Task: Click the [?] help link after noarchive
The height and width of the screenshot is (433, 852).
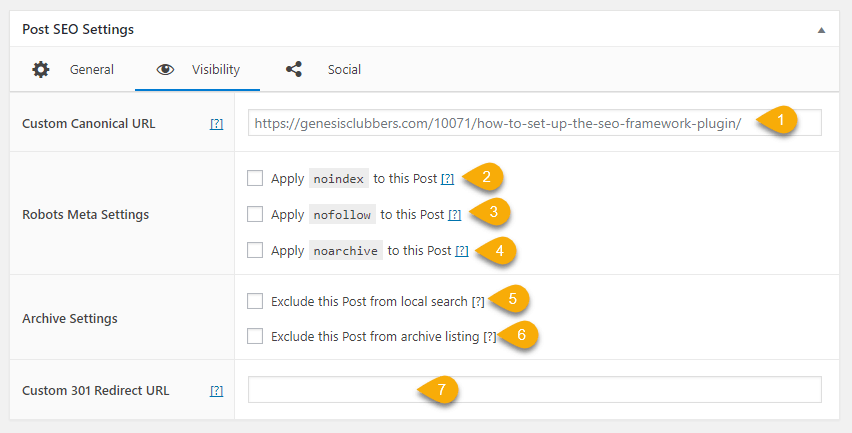Action: click(461, 251)
